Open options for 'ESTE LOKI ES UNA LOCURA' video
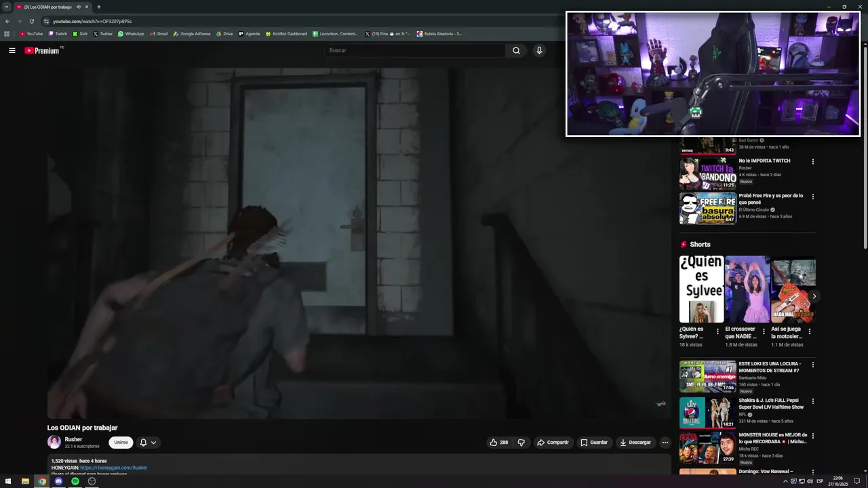This screenshot has height=488, width=868. pos(812,365)
